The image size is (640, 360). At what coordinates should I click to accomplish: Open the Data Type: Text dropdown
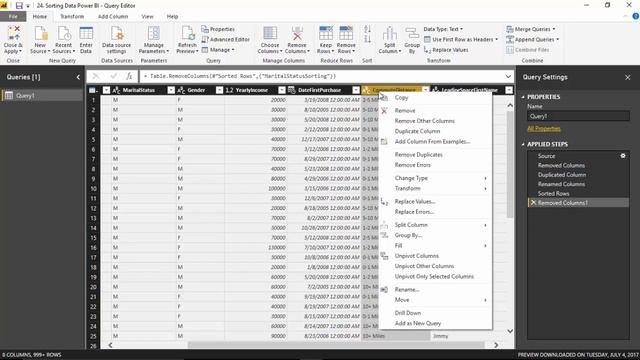443,29
